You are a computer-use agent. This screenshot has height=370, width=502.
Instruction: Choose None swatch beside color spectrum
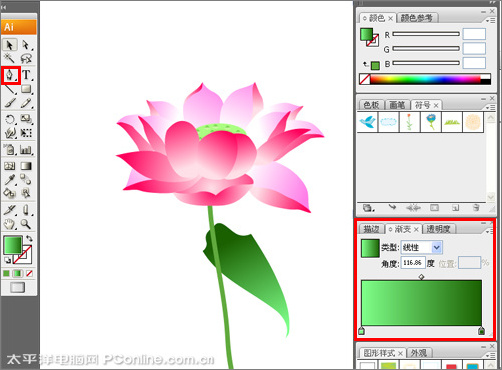(x=365, y=79)
